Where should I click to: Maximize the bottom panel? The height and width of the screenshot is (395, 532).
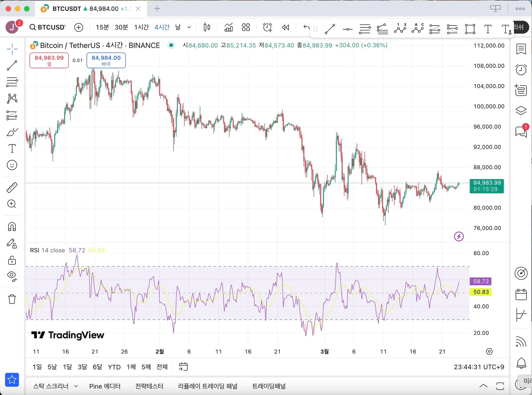click(x=500, y=386)
